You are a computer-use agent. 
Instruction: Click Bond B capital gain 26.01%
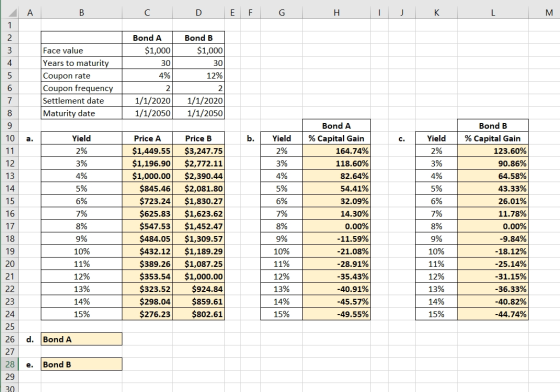point(493,201)
